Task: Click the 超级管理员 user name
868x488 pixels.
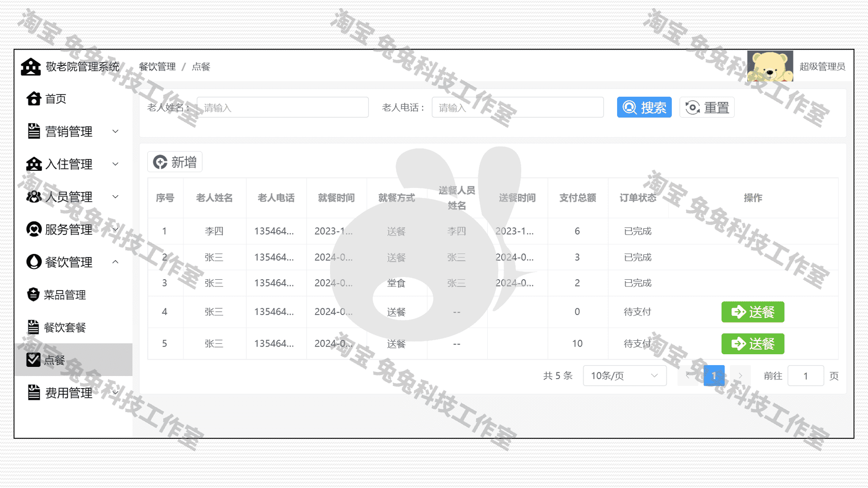Action: (822, 66)
